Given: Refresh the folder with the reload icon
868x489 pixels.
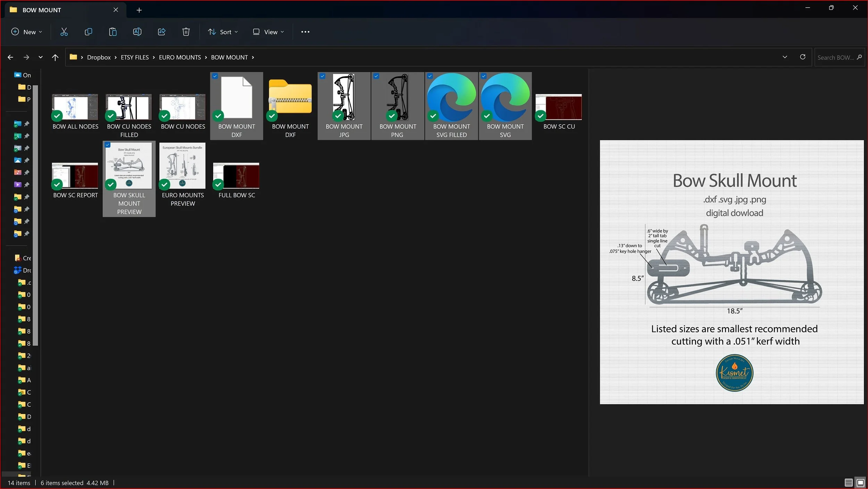Looking at the screenshot, I should click(802, 57).
